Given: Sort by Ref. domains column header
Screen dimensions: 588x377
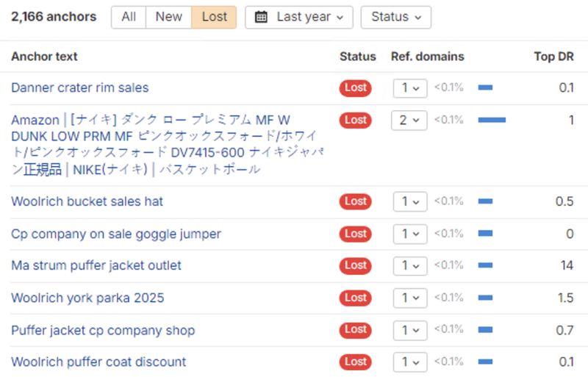Looking at the screenshot, I should click(427, 57).
